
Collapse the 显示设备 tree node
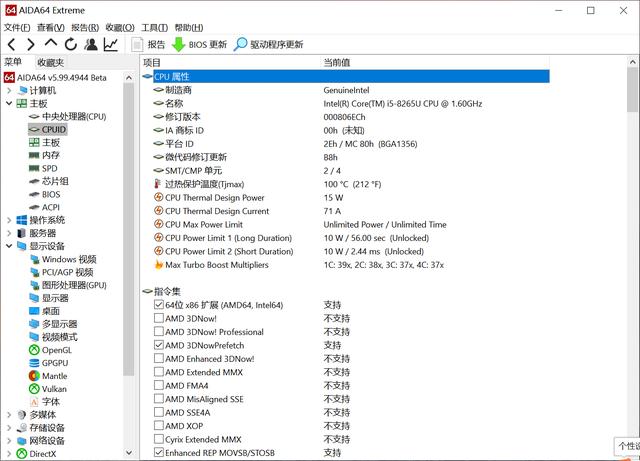click(9, 246)
